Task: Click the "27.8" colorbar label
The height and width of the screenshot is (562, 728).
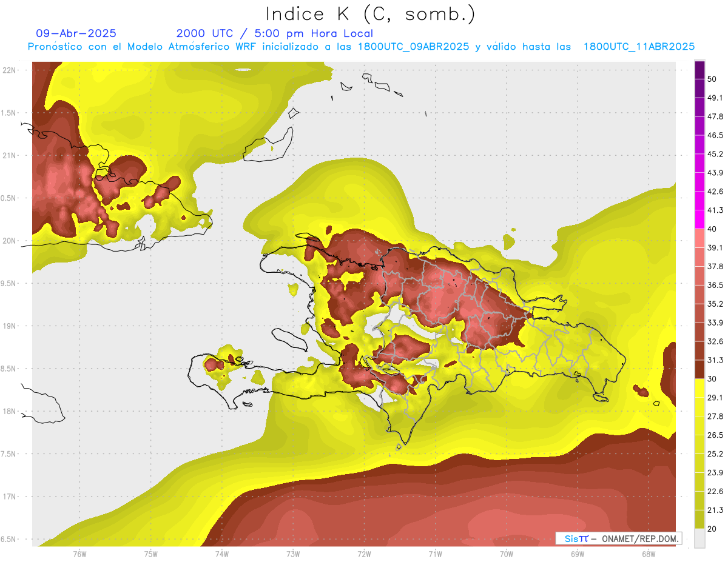Action: click(715, 416)
